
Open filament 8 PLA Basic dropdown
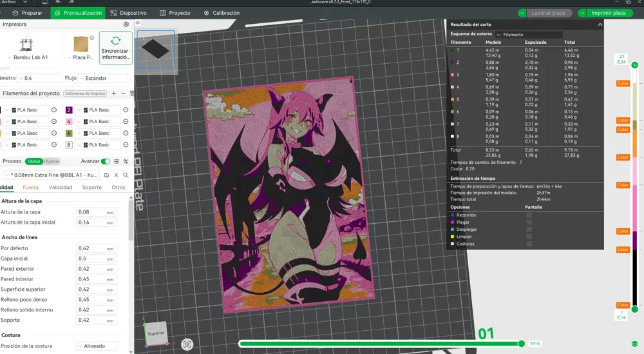pyautogui.click(x=99, y=144)
